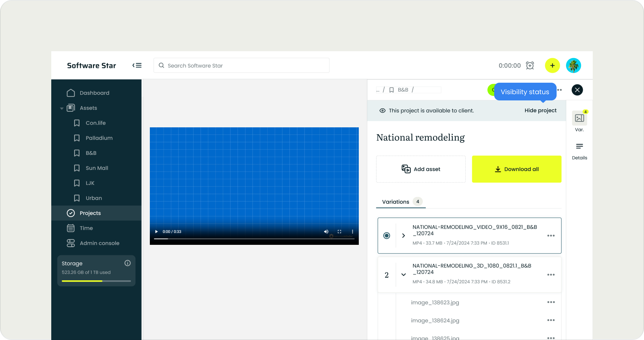
Task: Open the Projects menu item
Action: click(90, 213)
